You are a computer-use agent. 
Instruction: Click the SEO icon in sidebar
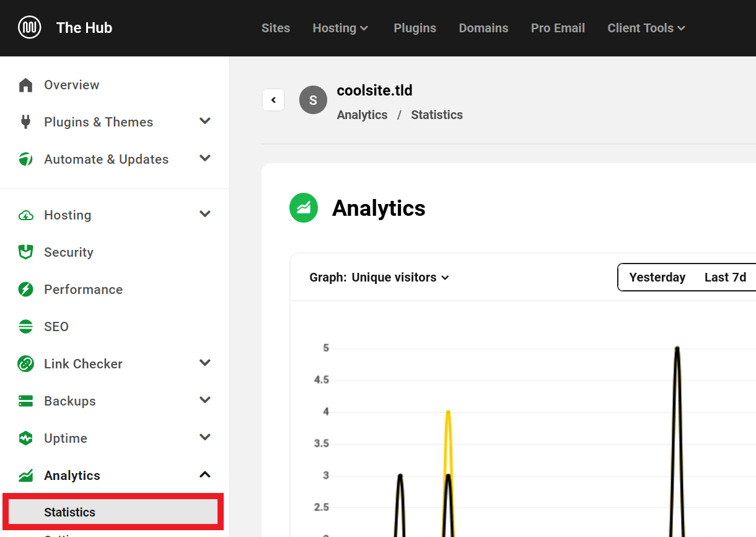(x=25, y=327)
